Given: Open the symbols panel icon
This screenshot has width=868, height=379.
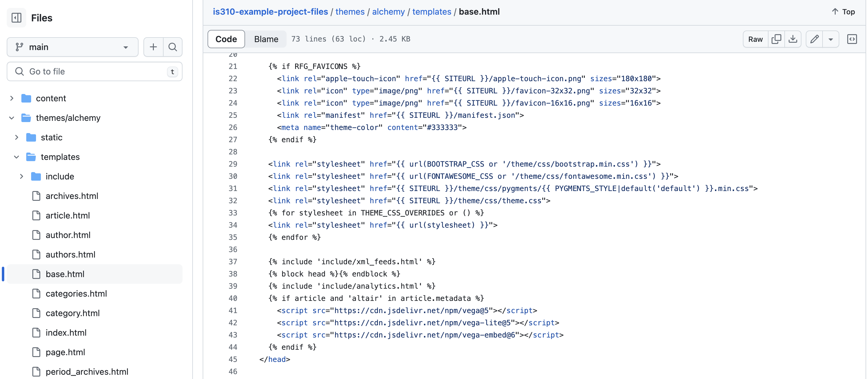Looking at the screenshot, I should [x=852, y=39].
